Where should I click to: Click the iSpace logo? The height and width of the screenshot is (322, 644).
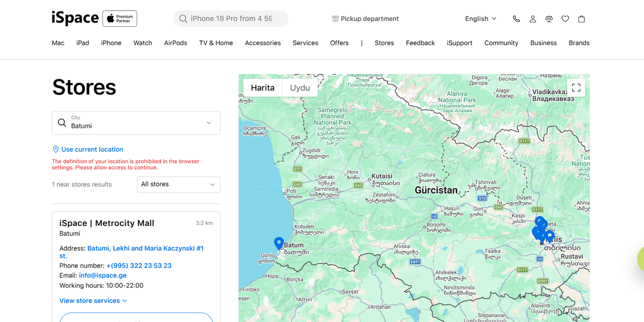[75, 18]
